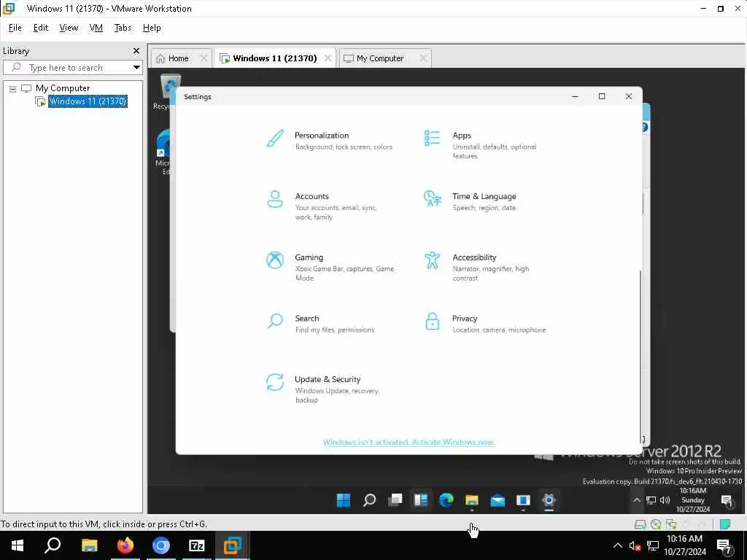This screenshot has height=560, width=747.
Task: Click guest network icon in system tray
Action: tap(651, 500)
